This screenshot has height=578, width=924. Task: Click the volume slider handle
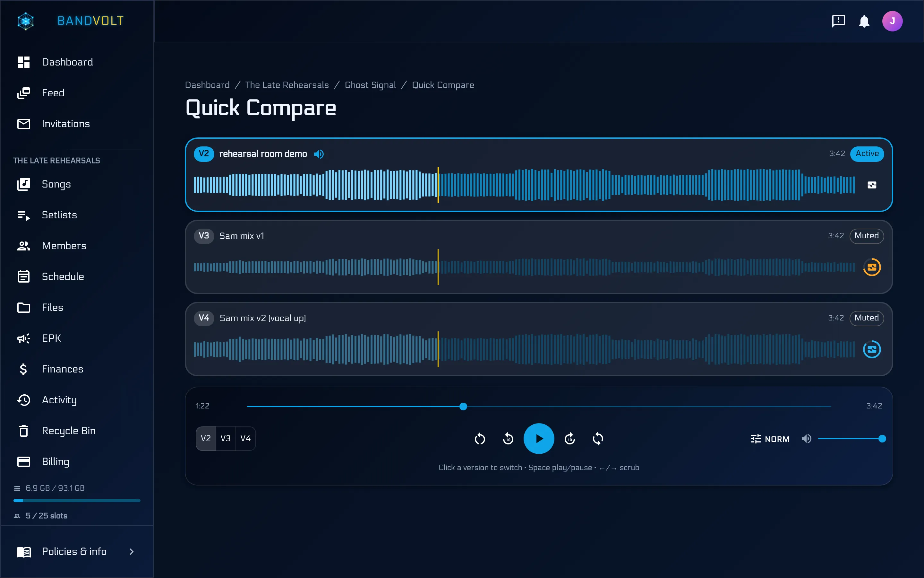point(882,439)
